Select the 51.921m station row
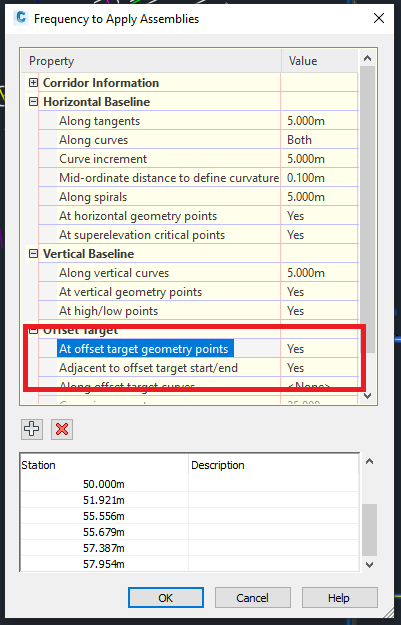The width and height of the screenshot is (401, 625). tap(190, 500)
